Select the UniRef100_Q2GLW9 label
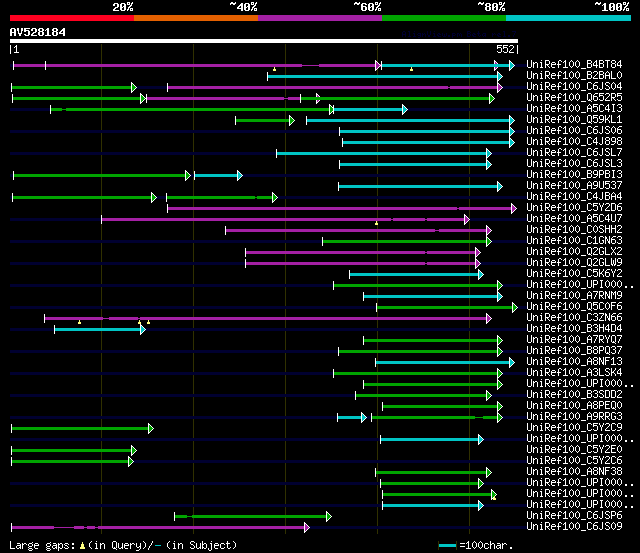 point(574,263)
